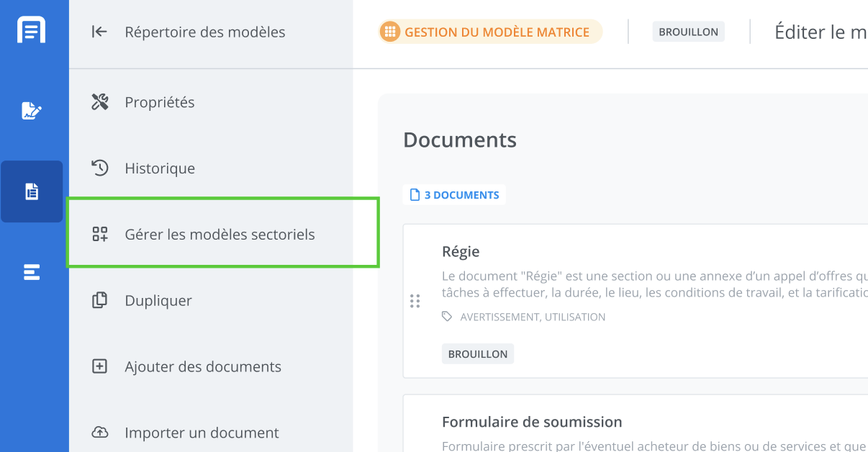Select the 3 Documents counter tag
The height and width of the screenshot is (452, 868).
tap(454, 195)
